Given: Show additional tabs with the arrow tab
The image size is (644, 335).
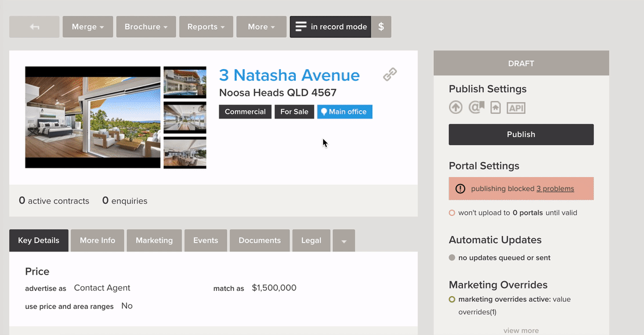Looking at the screenshot, I should click(x=343, y=241).
